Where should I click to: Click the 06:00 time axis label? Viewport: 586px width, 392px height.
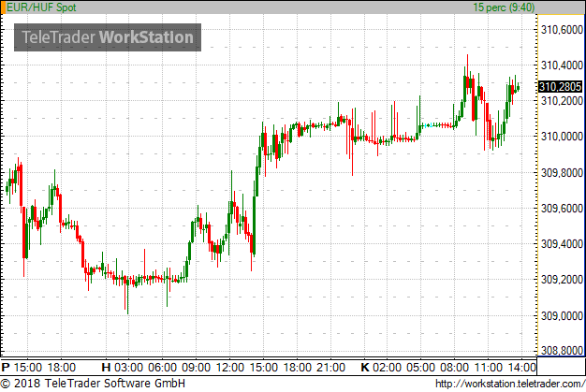tap(163, 368)
